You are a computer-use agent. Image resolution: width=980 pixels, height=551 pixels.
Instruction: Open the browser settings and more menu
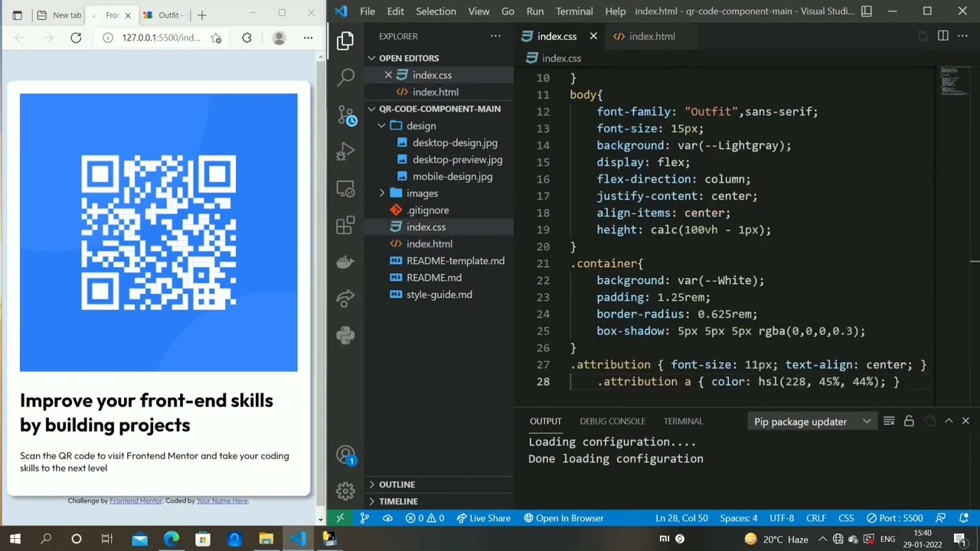(x=308, y=37)
